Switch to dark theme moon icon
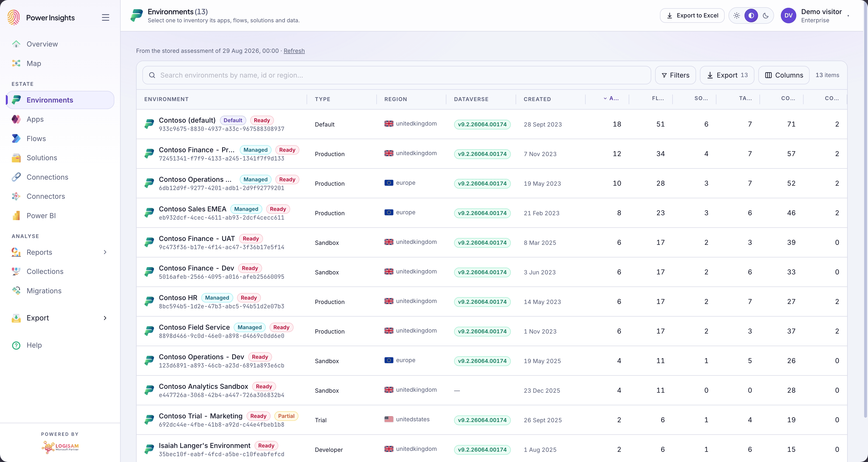This screenshot has height=462, width=868. [x=766, y=16]
